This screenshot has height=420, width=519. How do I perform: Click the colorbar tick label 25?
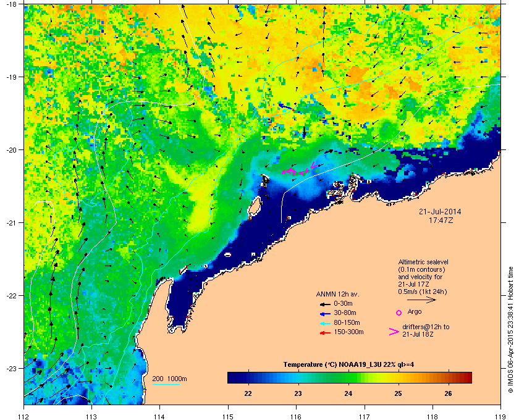point(398,393)
